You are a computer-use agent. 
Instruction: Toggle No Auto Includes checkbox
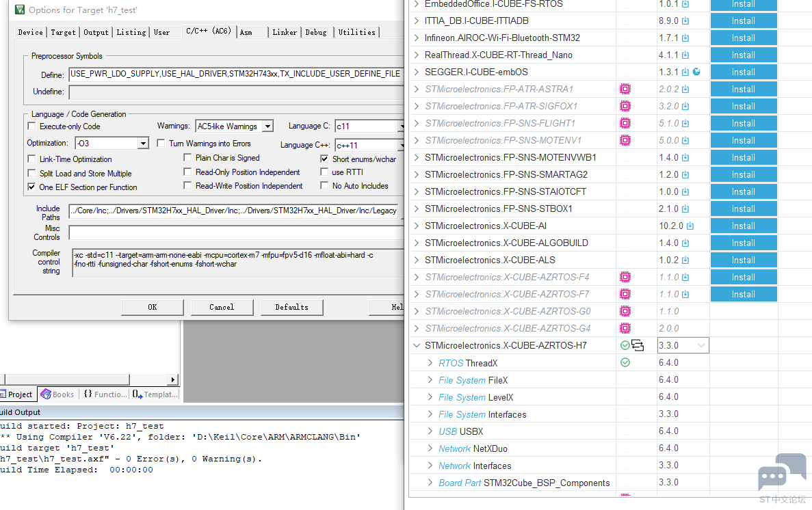pos(324,185)
